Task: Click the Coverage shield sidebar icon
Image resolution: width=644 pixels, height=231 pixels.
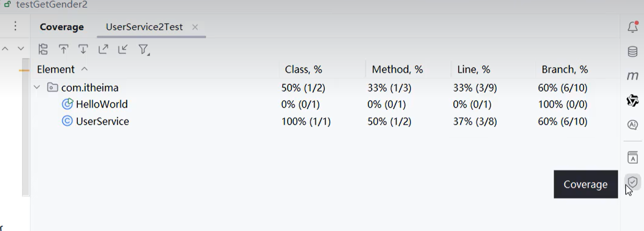Action: (633, 182)
